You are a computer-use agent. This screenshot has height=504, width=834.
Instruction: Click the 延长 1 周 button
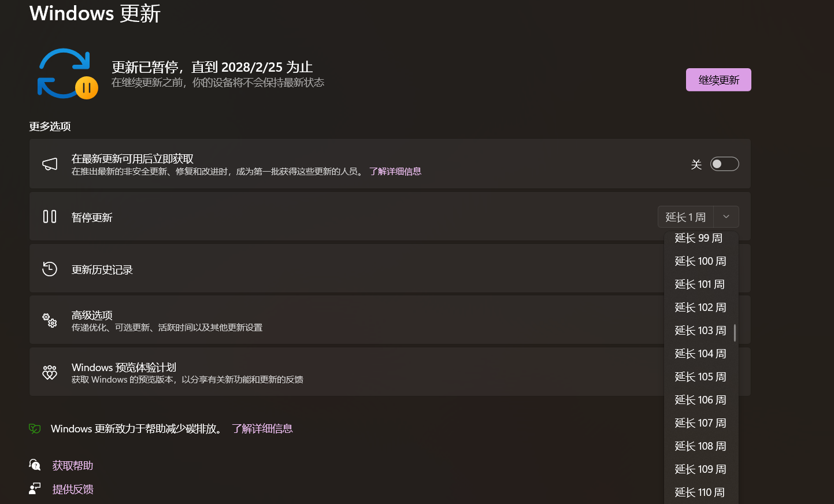click(x=685, y=217)
